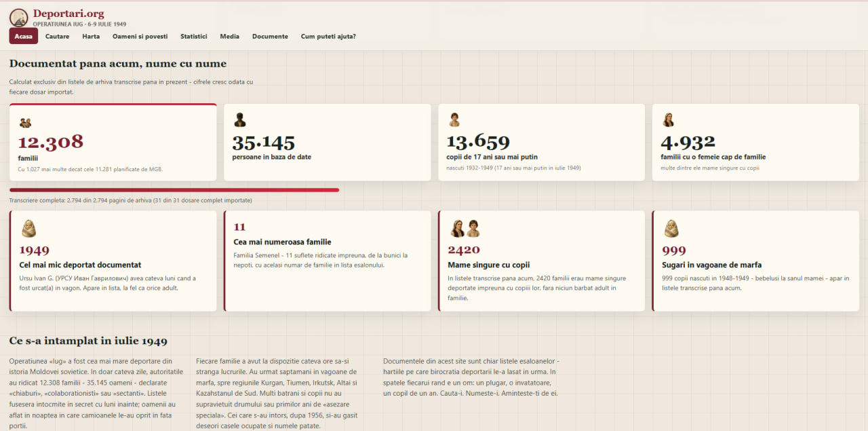Click the infant icon above 999
The image size is (868, 431).
coord(671,229)
